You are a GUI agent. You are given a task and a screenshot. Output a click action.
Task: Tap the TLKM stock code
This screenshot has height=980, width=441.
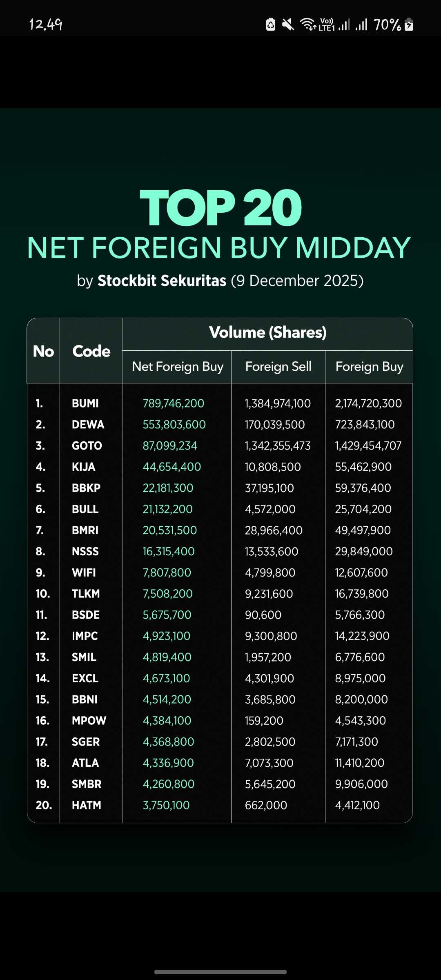[x=86, y=594]
